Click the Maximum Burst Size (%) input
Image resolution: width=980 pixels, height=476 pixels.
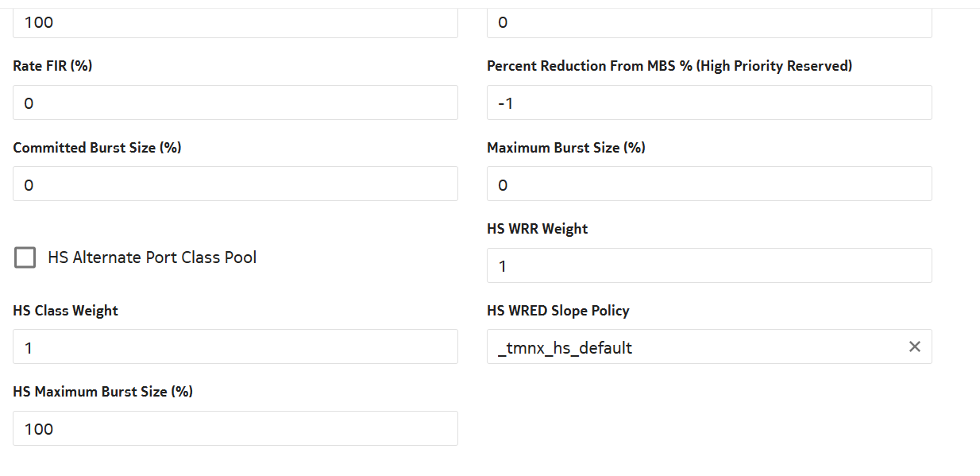[x=708, y=184]
